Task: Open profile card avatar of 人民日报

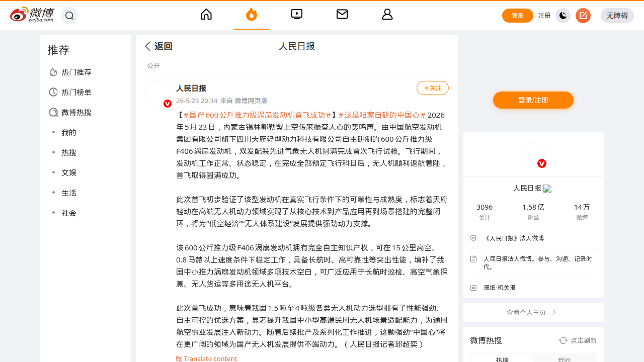Action: 533,155
